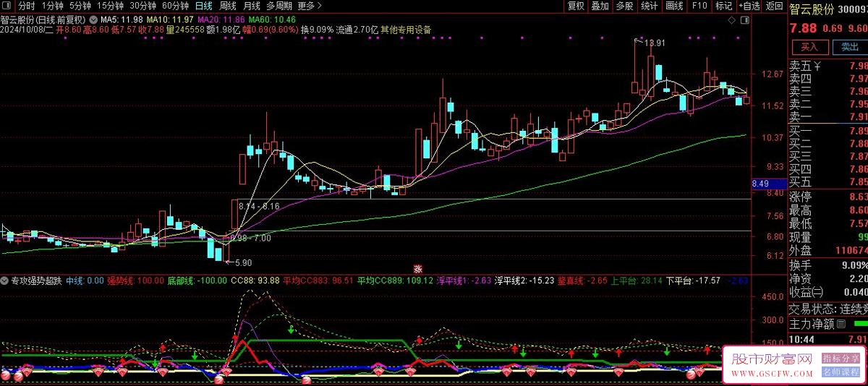The width and height of the screenshot is (868, 386).
Task: Click the MA10: 11.97 label
Action: (x=169, y=19)
